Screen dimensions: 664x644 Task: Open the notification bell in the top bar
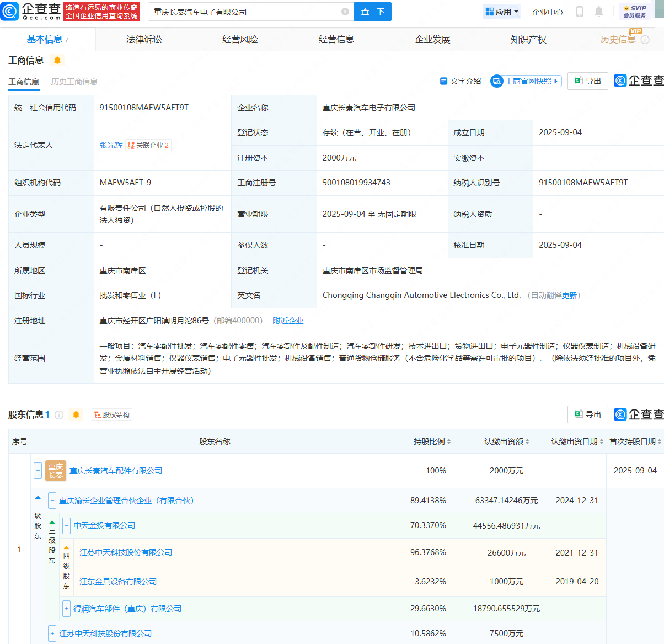tap(599, 12)
